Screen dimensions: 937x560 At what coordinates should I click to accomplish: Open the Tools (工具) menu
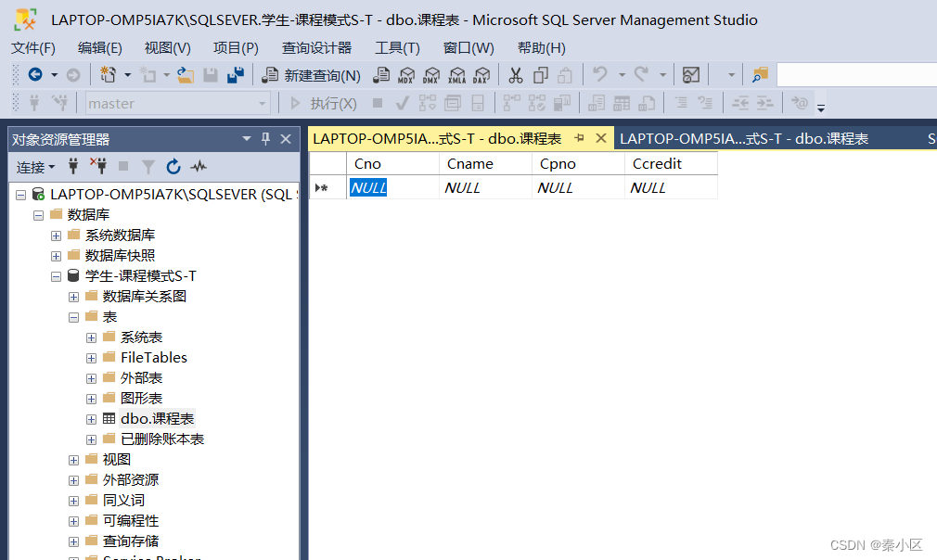tap(397, 48)
